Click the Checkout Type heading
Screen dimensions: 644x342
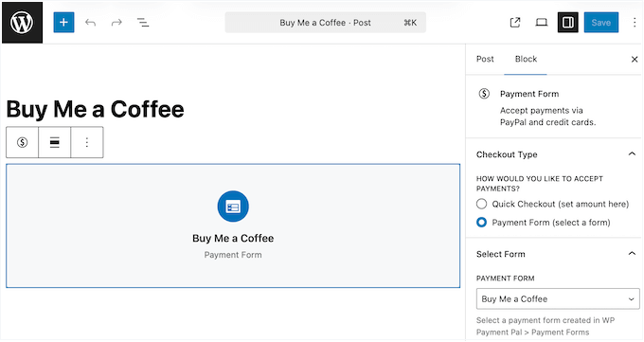click(x=507, y=154)
